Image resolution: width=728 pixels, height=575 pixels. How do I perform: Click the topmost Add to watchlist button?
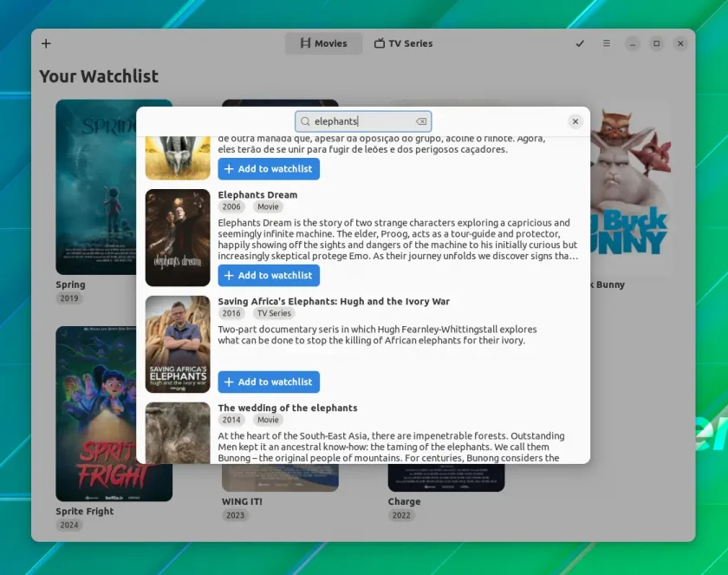pos(269,168)
